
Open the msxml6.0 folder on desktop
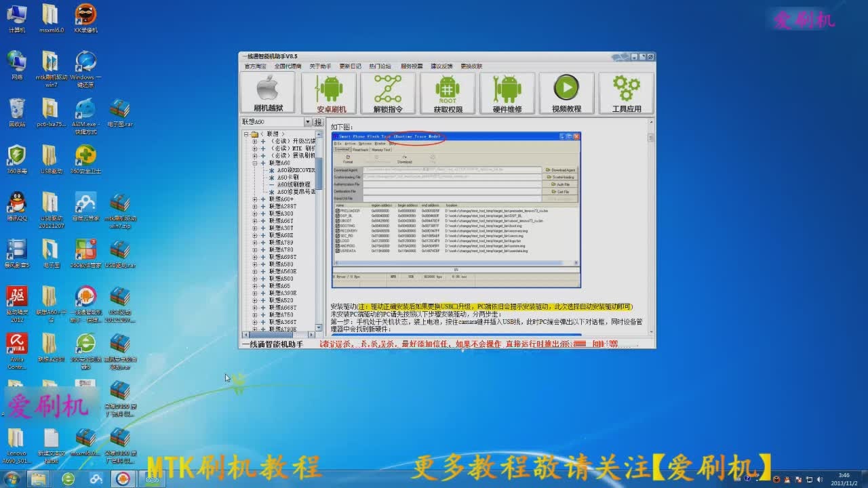(51, 18)
